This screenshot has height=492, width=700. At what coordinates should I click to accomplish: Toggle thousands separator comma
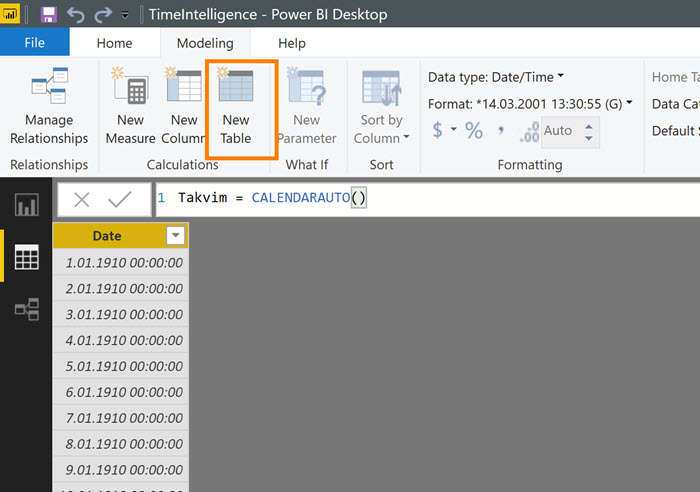(x=501, y=130)
